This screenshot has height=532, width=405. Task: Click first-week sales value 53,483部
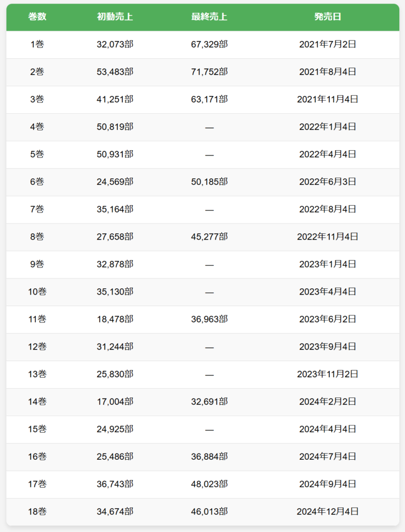(115, 72)
